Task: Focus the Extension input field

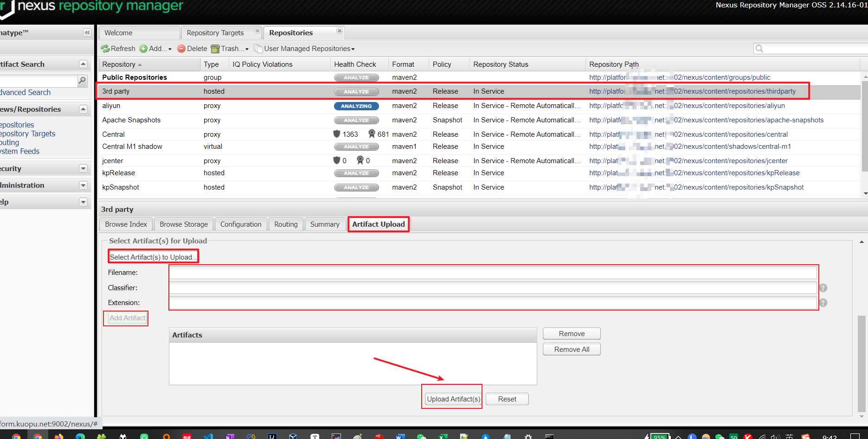Action: (493, 303)
